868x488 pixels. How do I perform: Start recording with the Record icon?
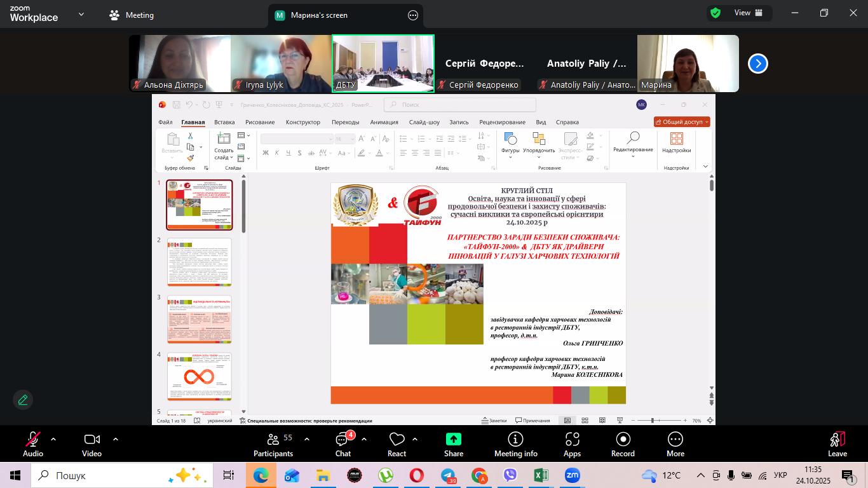623,440
